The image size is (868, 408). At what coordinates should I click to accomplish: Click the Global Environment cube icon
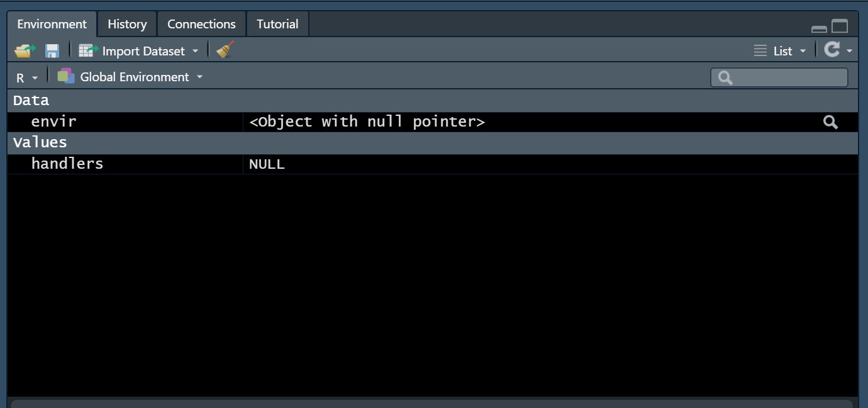(x=65, y=76)
